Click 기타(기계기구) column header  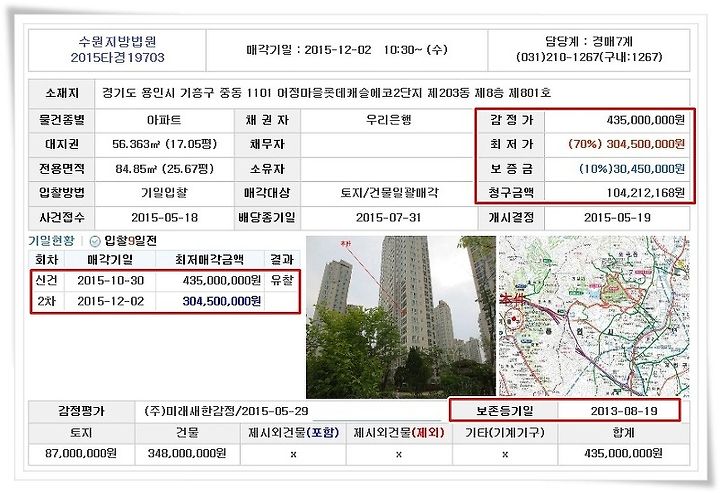(505, 432)
